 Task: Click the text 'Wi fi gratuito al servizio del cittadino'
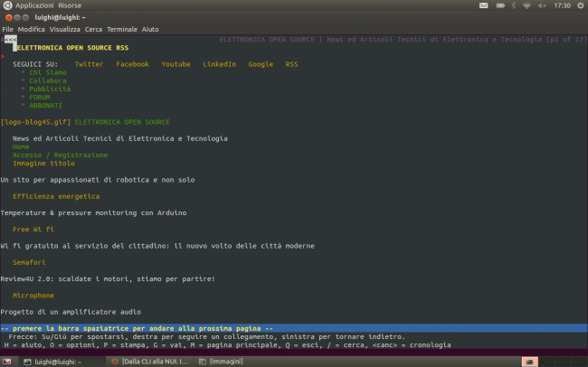click(85, 246)
